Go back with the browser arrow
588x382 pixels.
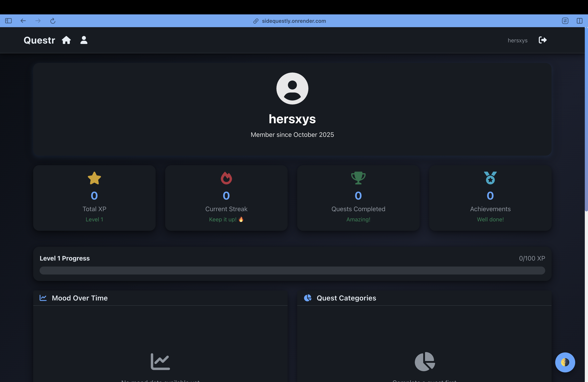(23, 21)
